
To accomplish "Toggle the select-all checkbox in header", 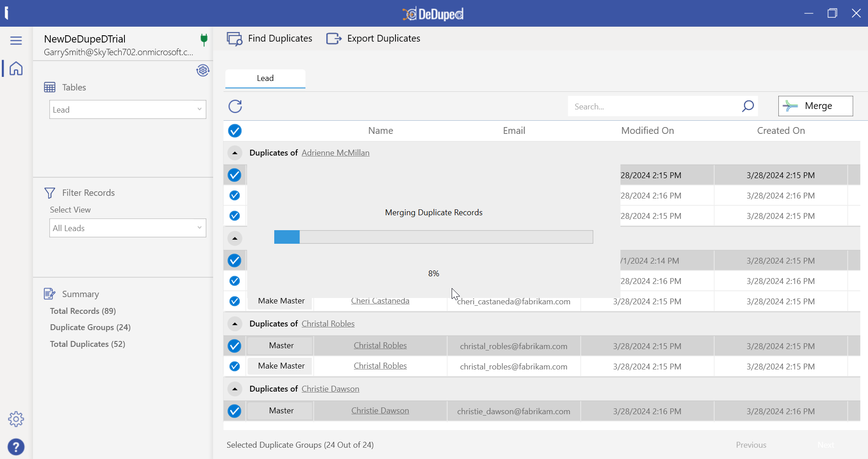I will pos(235,131).
